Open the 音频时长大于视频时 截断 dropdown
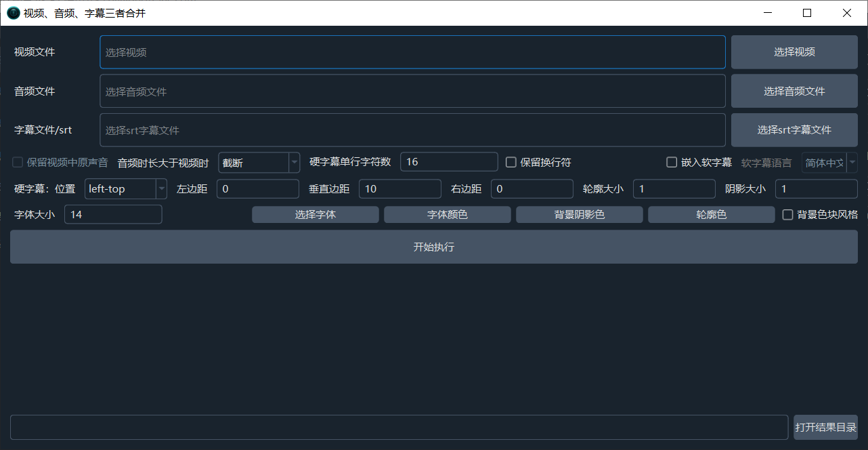868x450 pixels. click(x=294, y=163)
